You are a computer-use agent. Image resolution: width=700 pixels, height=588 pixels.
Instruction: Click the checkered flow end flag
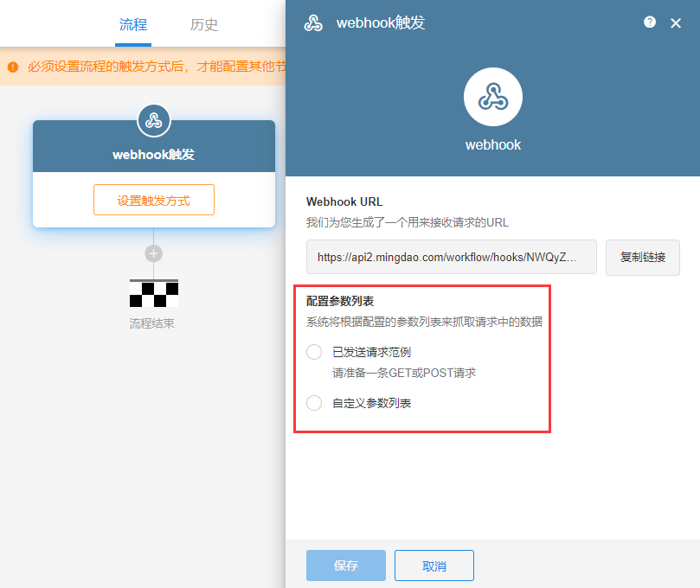pyautogui.click(x=153, y=294)
